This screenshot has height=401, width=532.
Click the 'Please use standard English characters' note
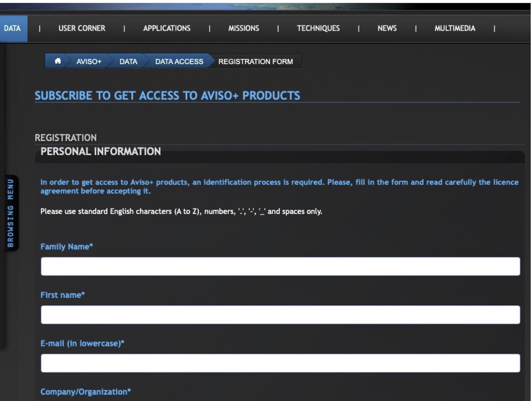point(181,211)
